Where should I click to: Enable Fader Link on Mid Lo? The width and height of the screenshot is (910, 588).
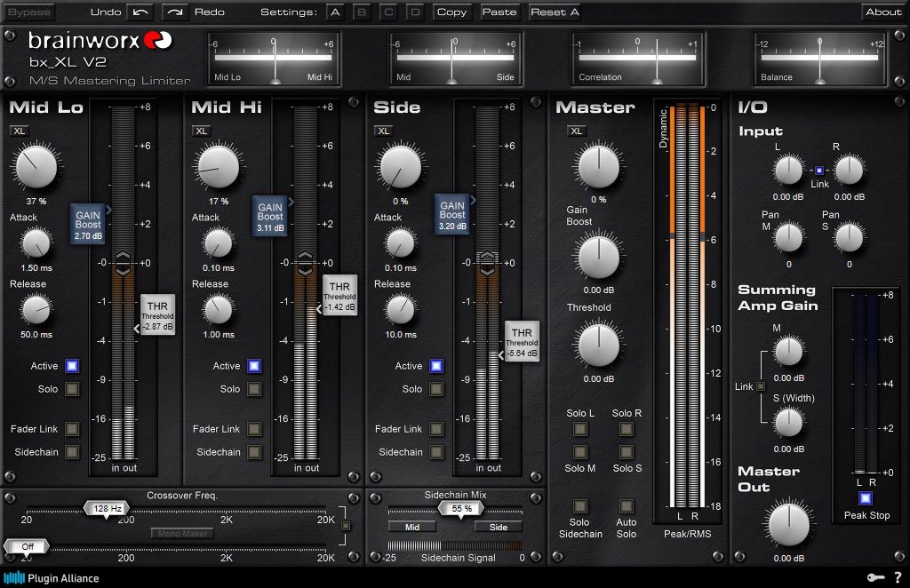72,429
